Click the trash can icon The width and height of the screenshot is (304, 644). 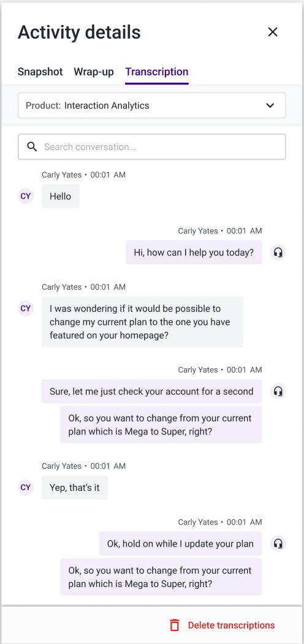coord(175,625)
